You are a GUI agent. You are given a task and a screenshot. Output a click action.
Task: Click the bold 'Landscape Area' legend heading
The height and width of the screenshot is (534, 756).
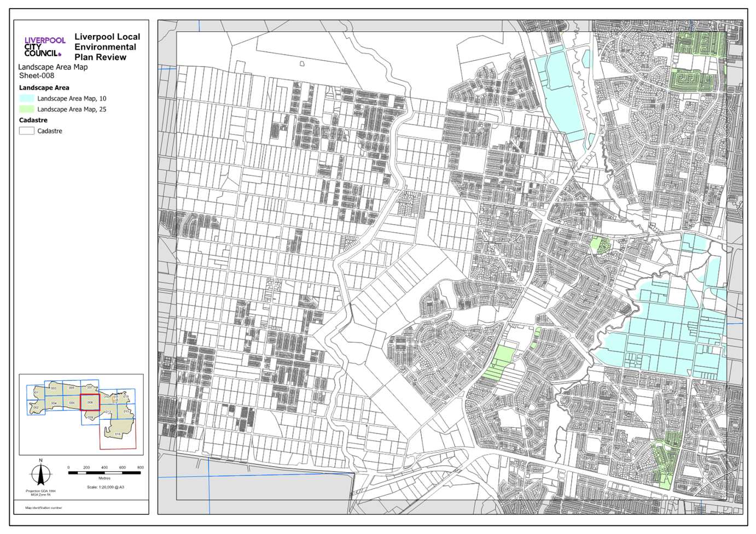tap(44, 87)
